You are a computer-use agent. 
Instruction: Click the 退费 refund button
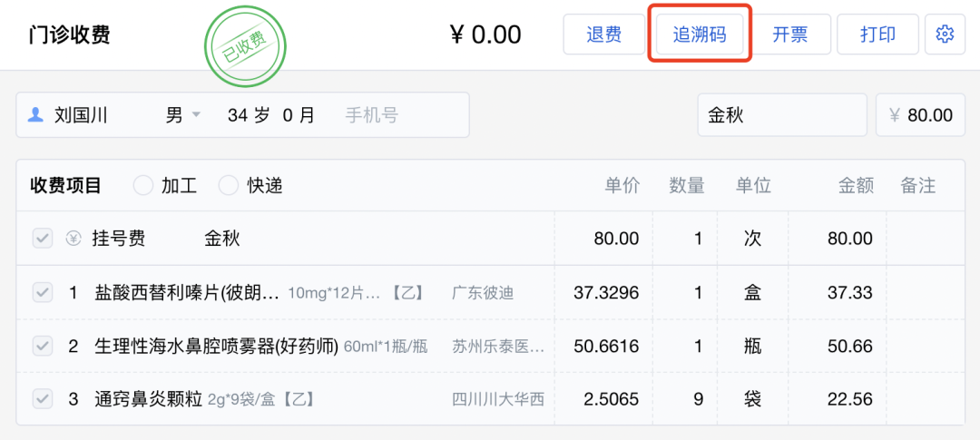tap(603, 34)
